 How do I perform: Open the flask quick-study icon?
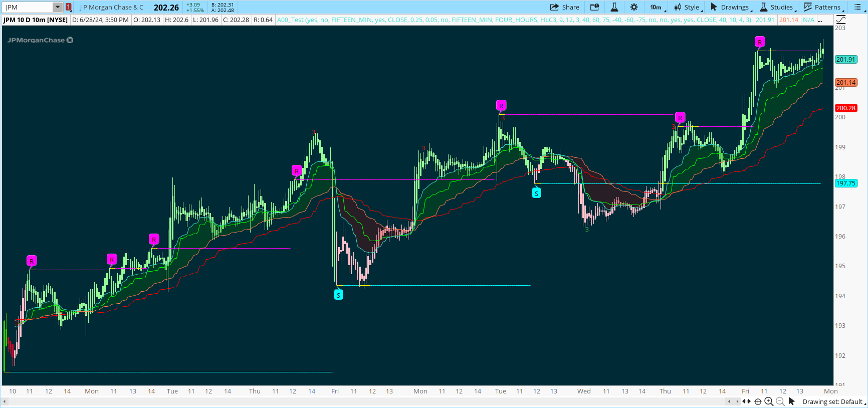point(614,7)
